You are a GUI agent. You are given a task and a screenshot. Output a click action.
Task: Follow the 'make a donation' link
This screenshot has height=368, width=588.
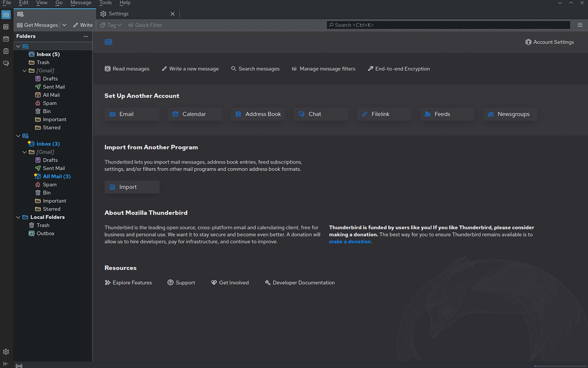(x=350, y=242)
